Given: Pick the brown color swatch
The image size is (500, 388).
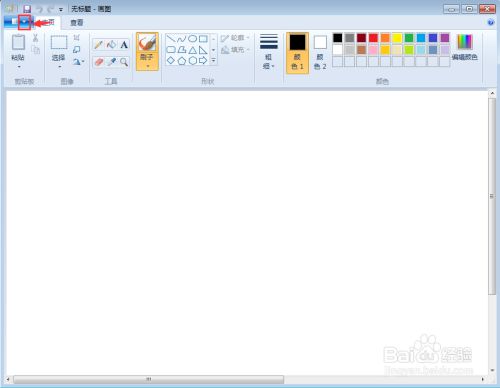Looking at the screenshot, I should click(x=361, y=50).
